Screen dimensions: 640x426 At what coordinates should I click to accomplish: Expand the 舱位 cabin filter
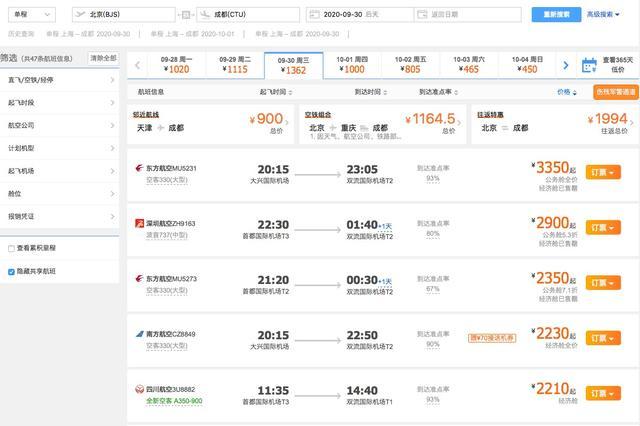click(60, 194)
